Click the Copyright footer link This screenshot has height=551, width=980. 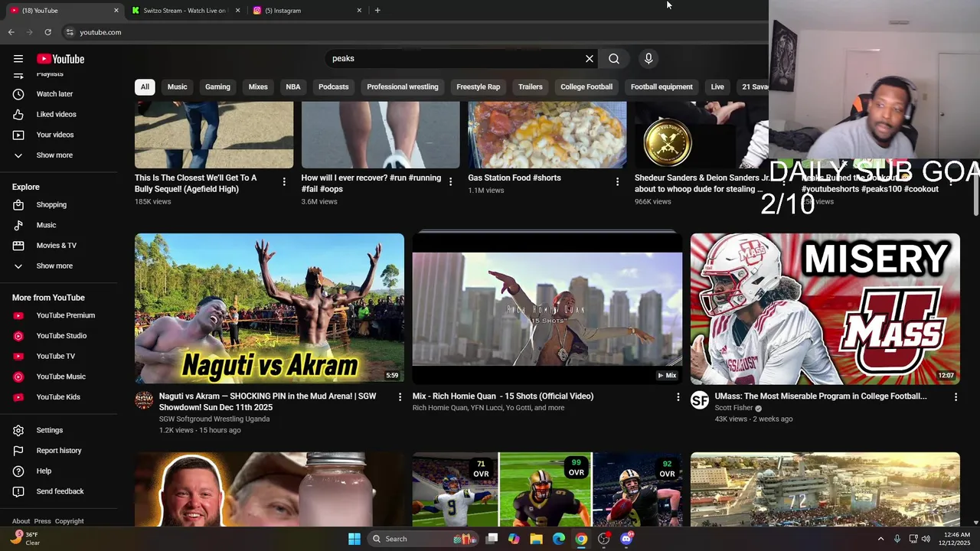69,521
